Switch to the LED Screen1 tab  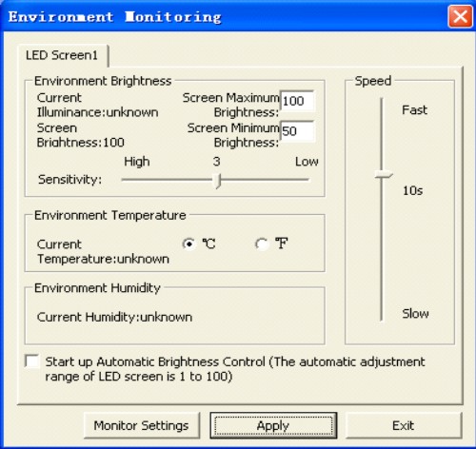point(63,56)
